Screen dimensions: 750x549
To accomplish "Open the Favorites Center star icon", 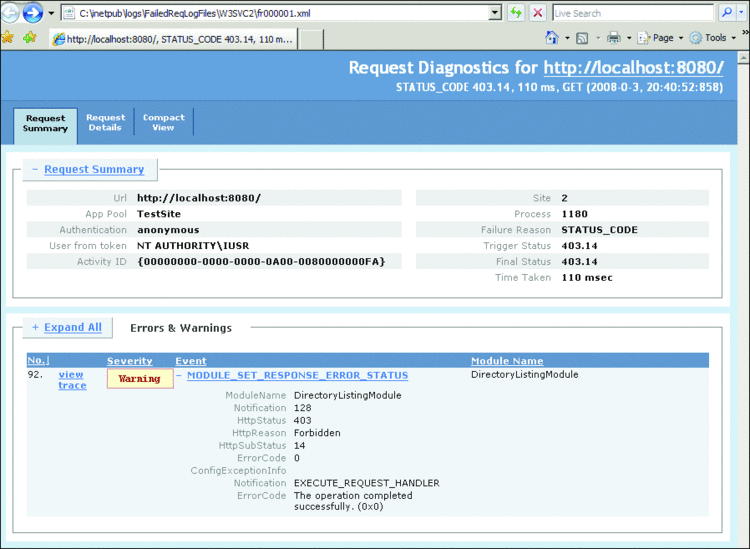I will (x=7, y=38).
